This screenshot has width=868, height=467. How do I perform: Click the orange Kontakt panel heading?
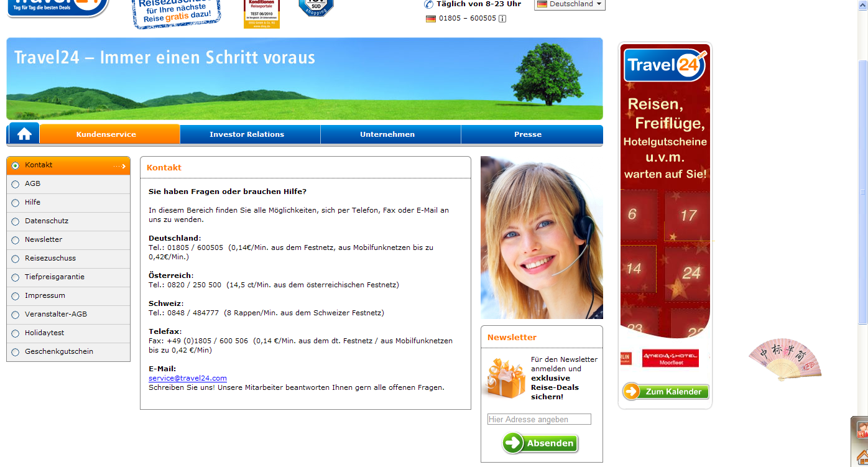164,168
